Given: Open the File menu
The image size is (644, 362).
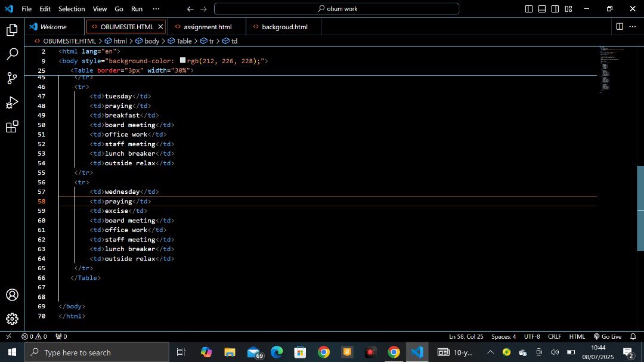Looking at the screenshot, I should tap(26, 8).
